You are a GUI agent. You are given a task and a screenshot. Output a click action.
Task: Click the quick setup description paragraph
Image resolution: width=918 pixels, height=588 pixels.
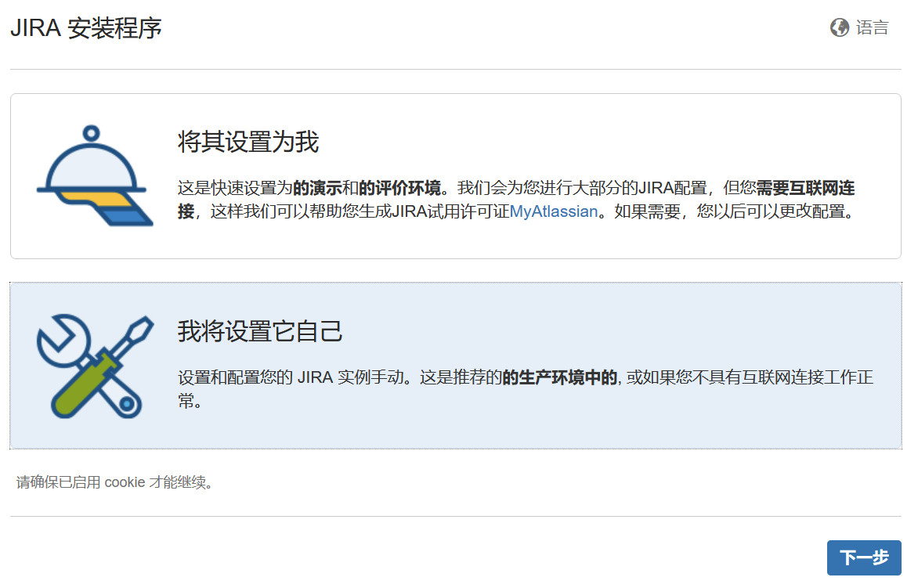click(x=516, y=200)
